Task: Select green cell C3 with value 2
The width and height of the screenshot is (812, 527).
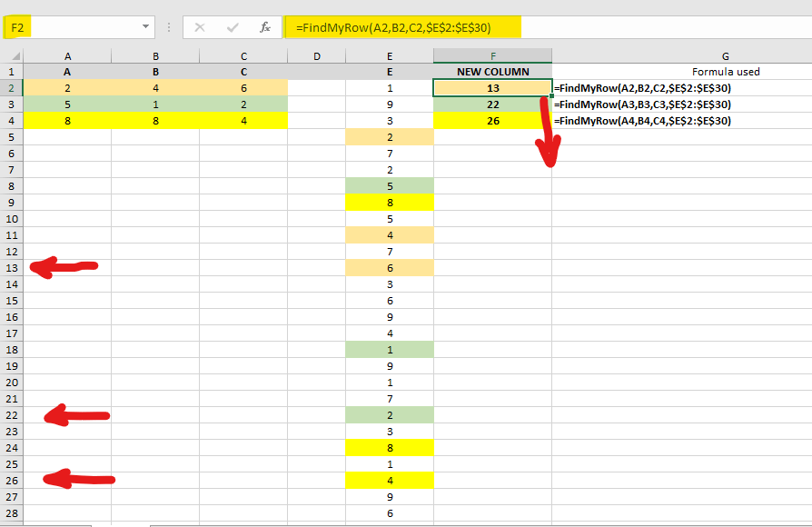Action: 243,104
